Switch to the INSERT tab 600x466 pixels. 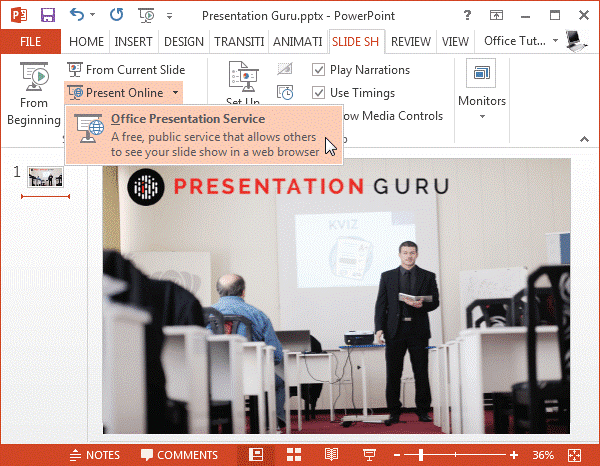tap(134, 41)
